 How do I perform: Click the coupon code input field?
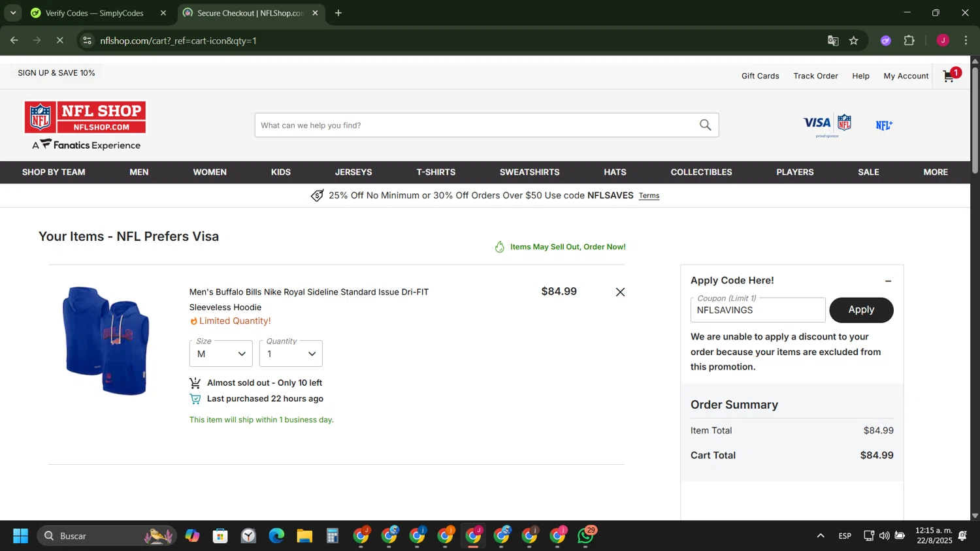(758, 310)
